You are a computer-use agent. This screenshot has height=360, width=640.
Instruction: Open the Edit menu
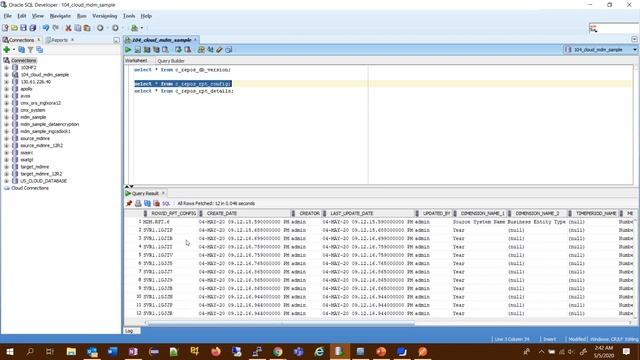point(22,16)
